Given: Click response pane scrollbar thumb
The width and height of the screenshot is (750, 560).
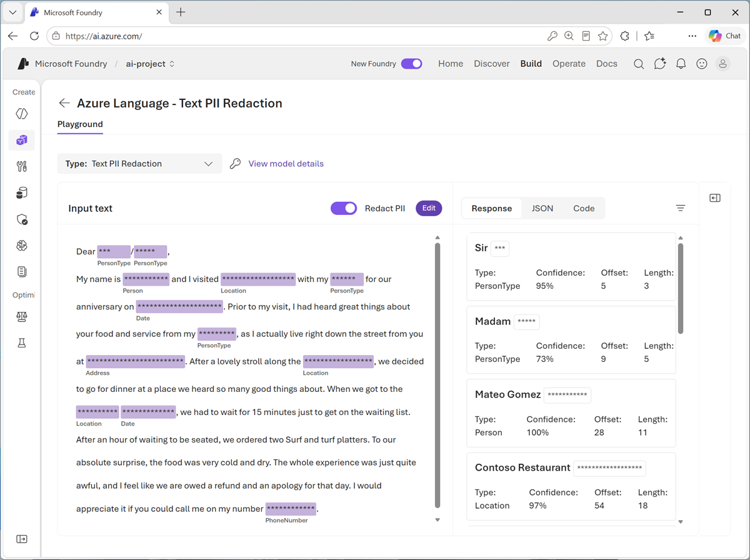Looking at the screenshot, I should click(x=681, y=288).
